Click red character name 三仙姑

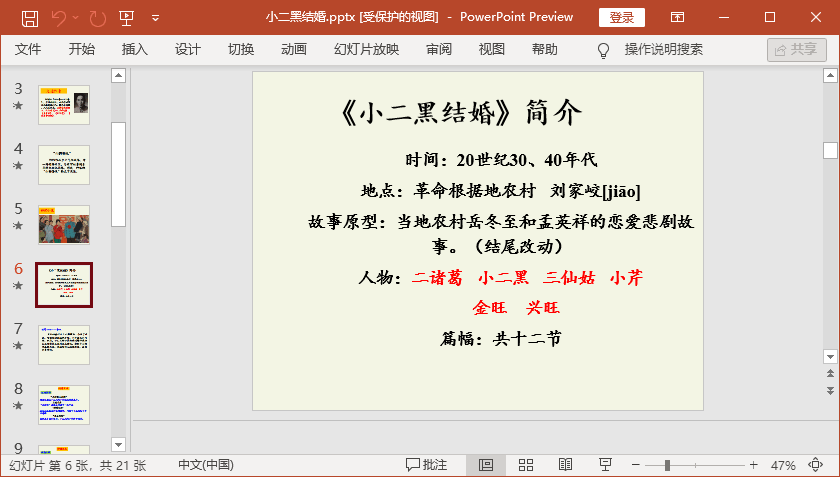[569, 278]
